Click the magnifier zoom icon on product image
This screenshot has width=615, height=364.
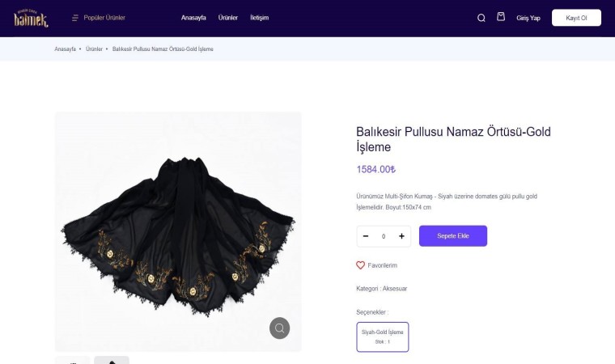tap(279, 328)
